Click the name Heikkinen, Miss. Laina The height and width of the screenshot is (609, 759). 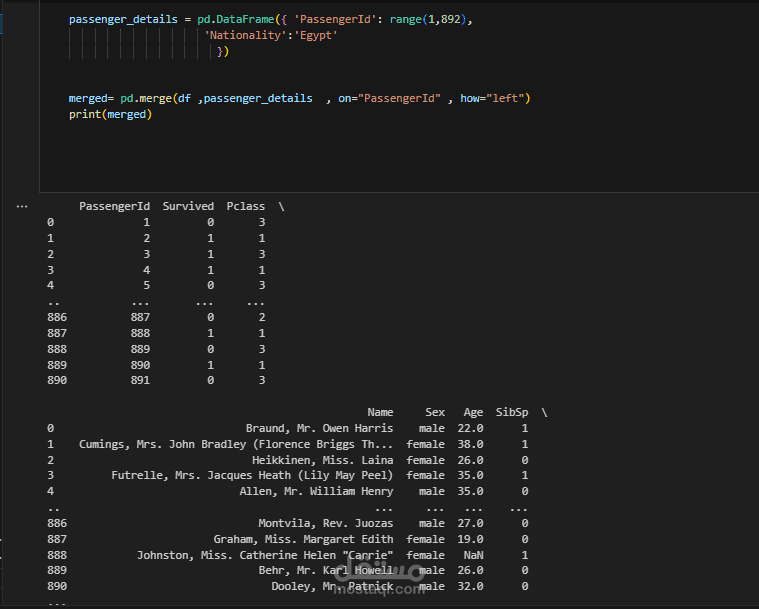(x=322, y=460)
